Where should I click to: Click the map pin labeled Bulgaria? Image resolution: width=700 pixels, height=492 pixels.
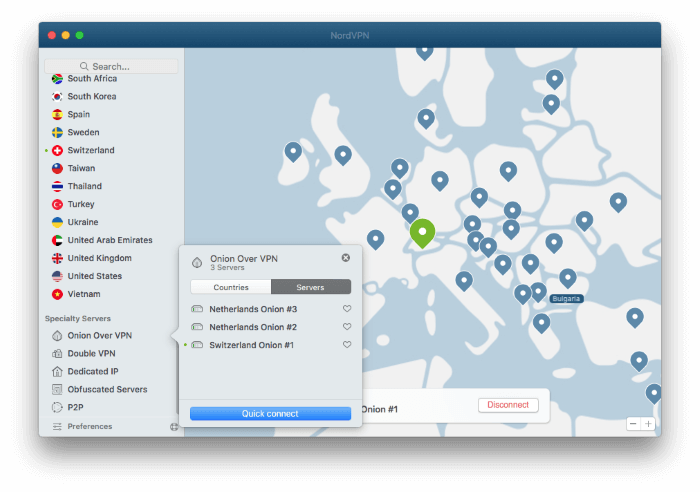568,278
